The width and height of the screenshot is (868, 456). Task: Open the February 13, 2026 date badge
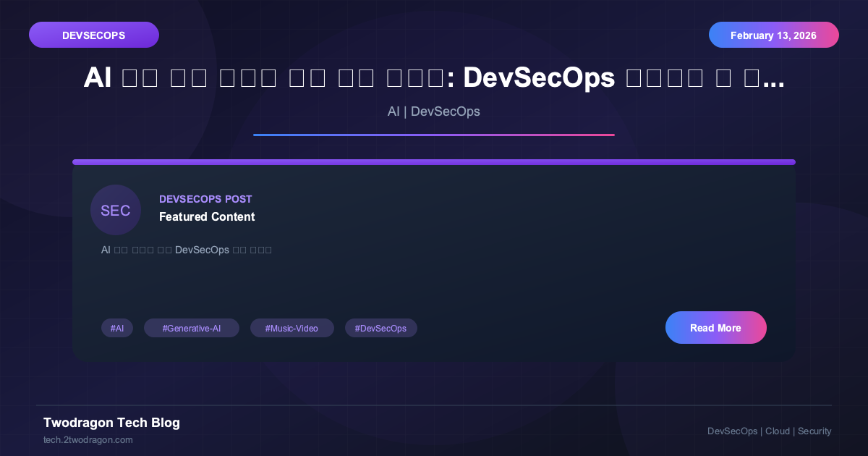773,34
